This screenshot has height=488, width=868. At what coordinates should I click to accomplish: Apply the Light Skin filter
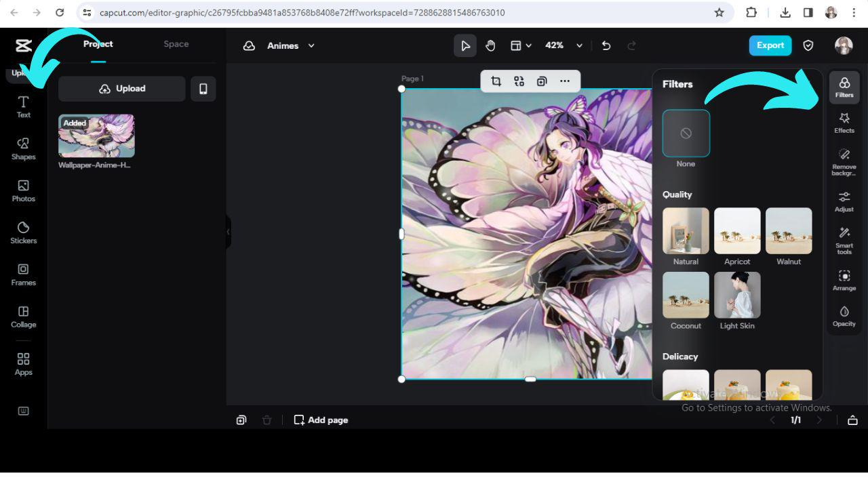click(x=737, y=296)
